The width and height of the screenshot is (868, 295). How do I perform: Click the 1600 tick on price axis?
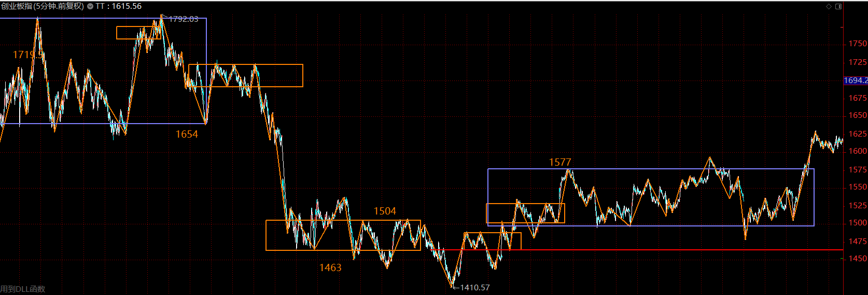tap(857, 151)
